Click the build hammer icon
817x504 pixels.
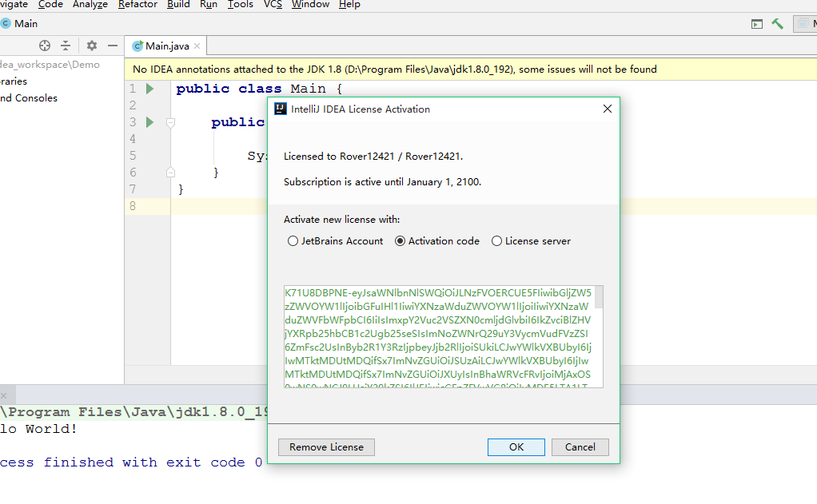click(x=777, y=24)
